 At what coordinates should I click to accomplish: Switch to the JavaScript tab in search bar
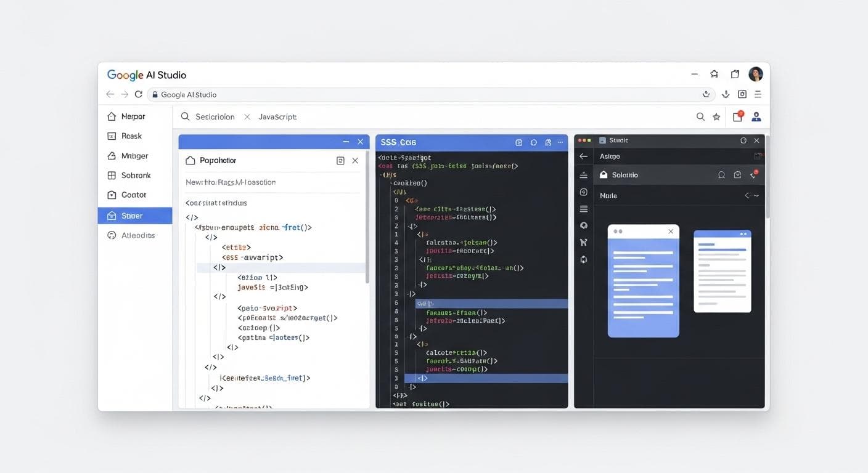[x=277, y=116]
